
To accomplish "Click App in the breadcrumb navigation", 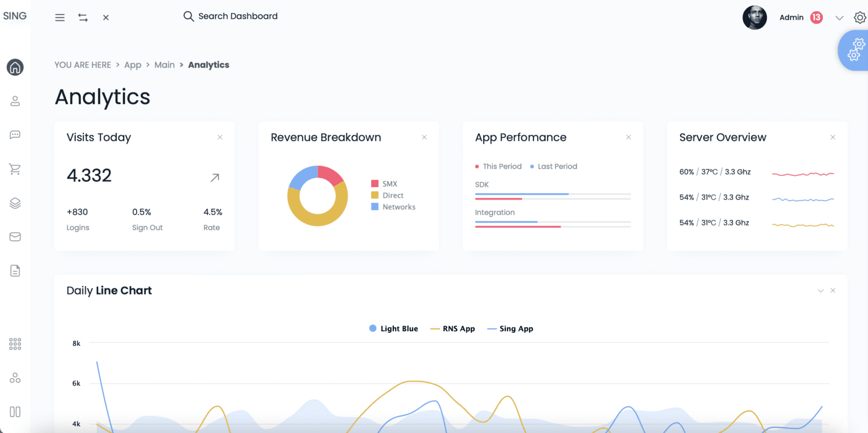I will [x=133, y=64].
